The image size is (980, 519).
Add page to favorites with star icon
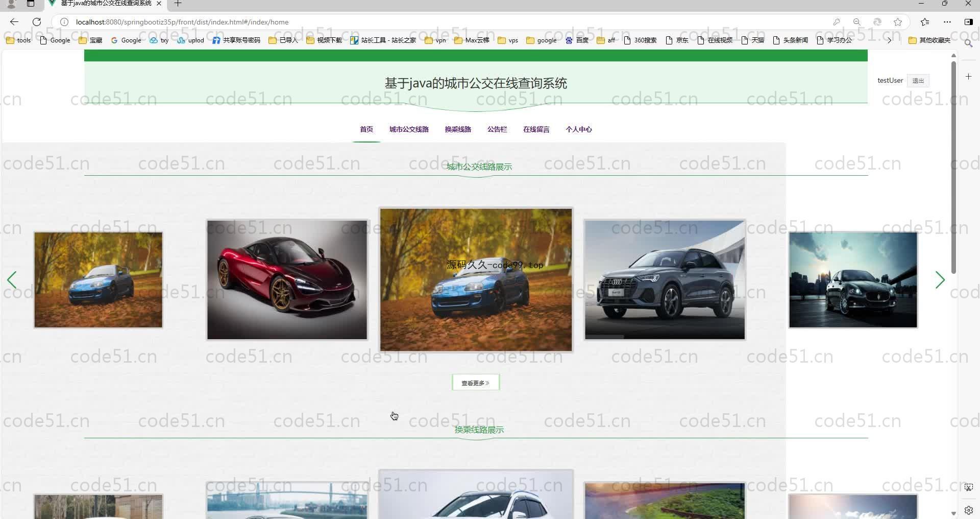(x=898, y=22)
